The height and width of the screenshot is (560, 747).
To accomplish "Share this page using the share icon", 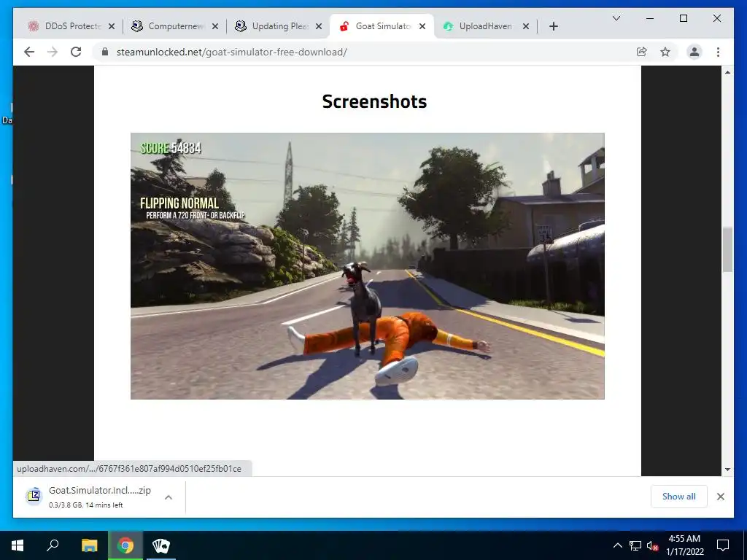I will pyautogui.click(x=642, y=52).
